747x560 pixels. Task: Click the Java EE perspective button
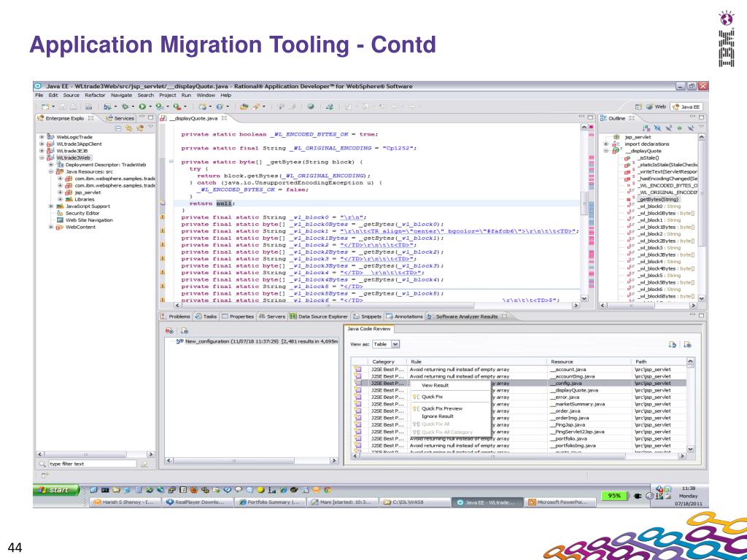686,107
